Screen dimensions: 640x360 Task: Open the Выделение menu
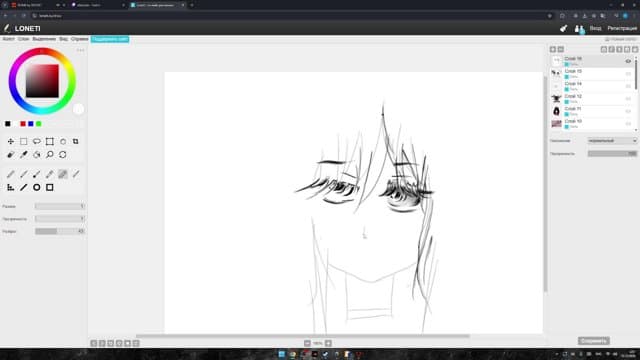(x=44, y=39)
